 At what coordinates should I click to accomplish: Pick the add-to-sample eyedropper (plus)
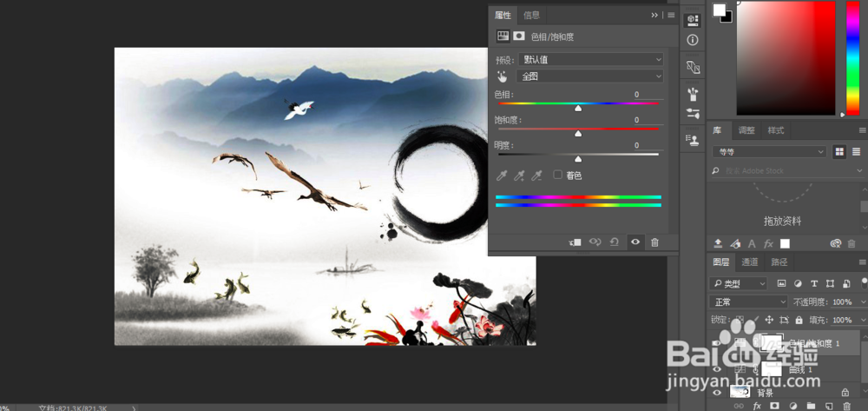point(519,176)
